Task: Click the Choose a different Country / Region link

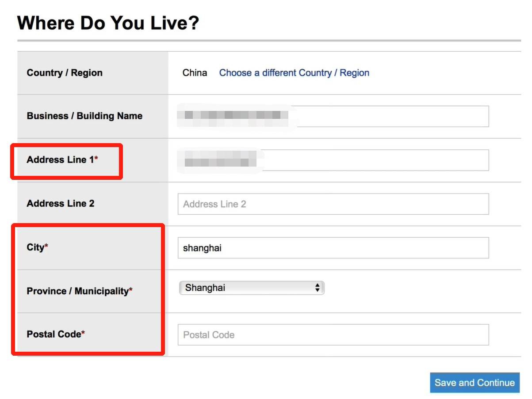Action: tap(294, 73)
